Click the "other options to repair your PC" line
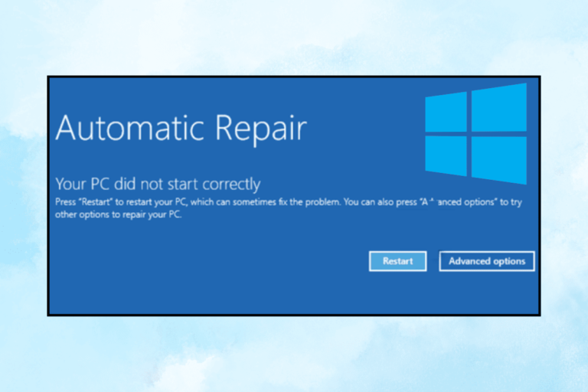This screenshot has height=392, width=588. pyautogui.click(x=119, y=214)
